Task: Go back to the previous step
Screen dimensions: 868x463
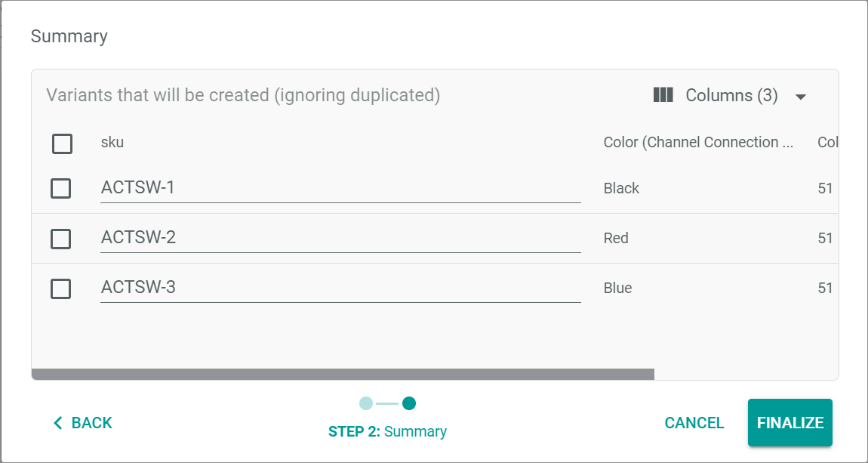Action: click(x=82, y=423)
